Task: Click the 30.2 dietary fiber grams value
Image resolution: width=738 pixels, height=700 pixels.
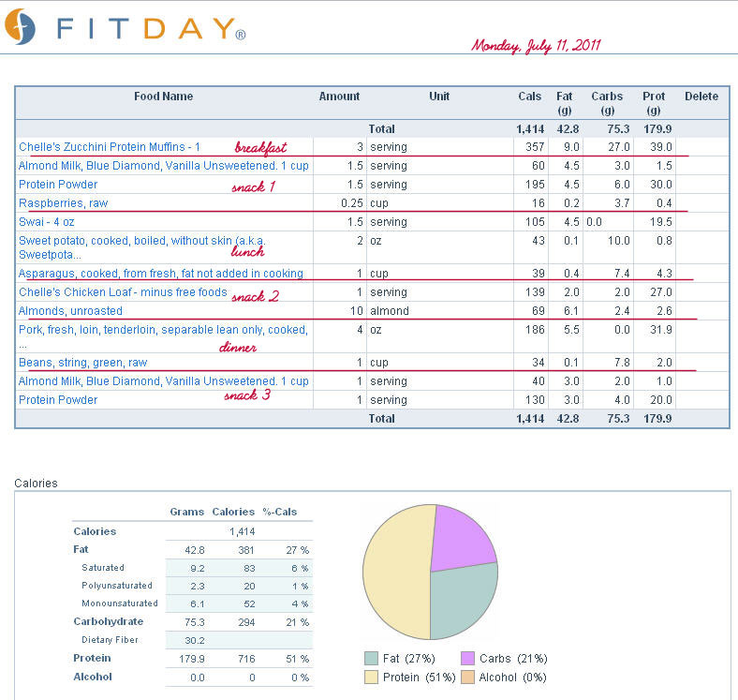Action: click(x=195, y=641)
